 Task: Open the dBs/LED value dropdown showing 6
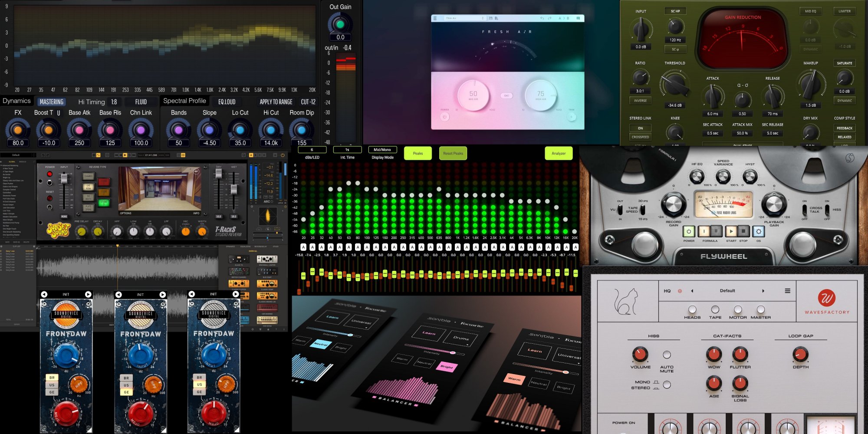pyautogui.click(x=312, y=150)
